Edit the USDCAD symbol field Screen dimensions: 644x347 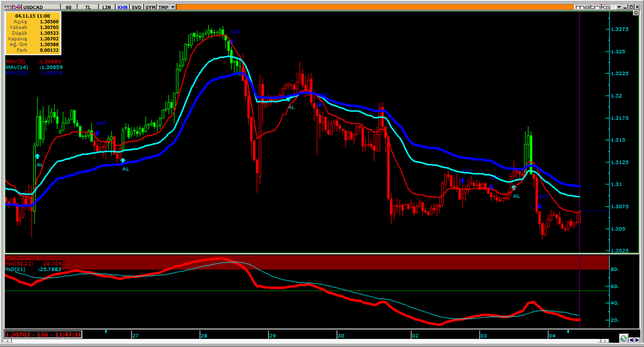(x=41, y=7)
